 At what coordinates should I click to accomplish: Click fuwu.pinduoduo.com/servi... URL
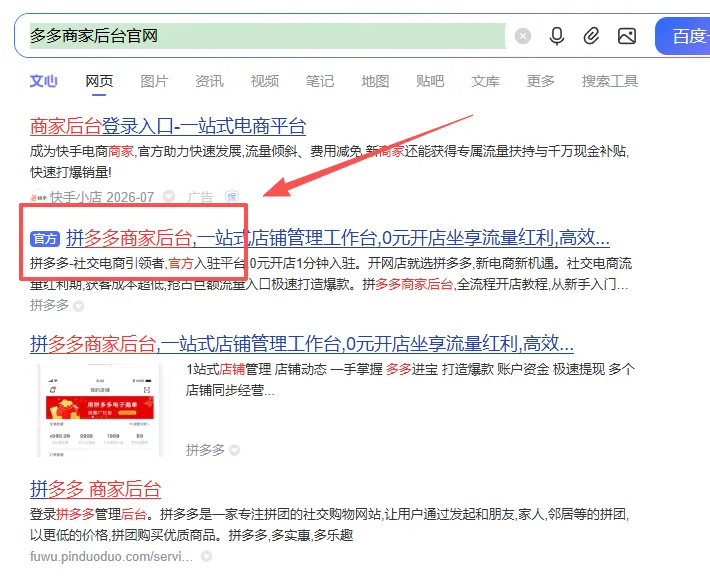pos(111,556)
